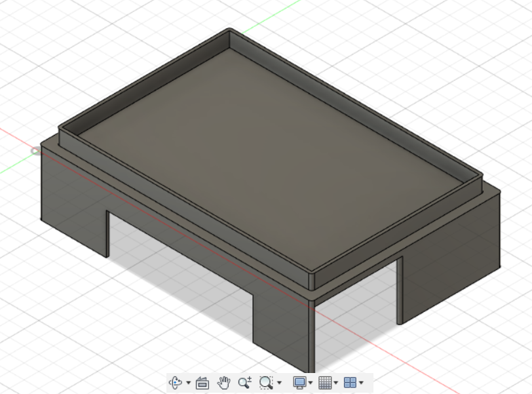Screen dimensions: 532x394
Task: Expand the Grid and Snaps dropdown arrow
Action: click(x=335, y=383)
